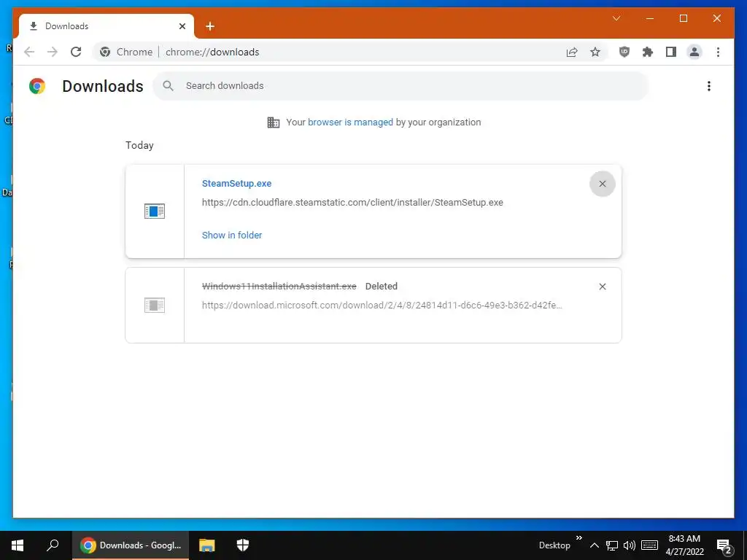This screenshot has height=560, width=747.
Task: Click the SteamSetup.exe file icon
Action: coord(155,211)
